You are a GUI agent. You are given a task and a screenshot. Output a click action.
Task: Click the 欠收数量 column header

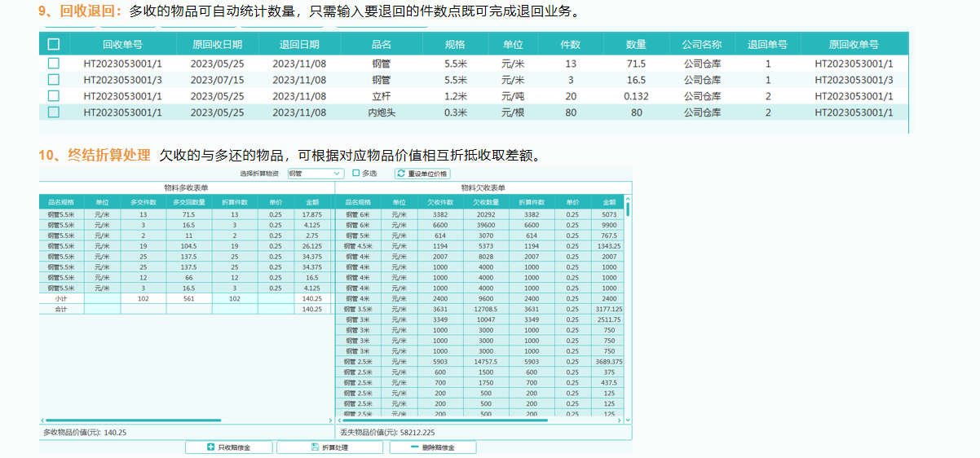486,202
